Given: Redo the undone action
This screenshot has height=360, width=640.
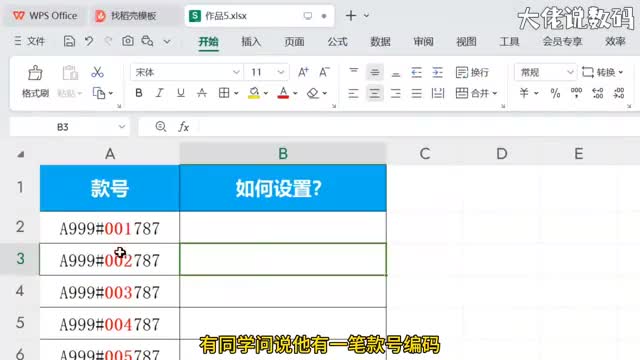Looking at the screenshot, I should pos(108,41).
